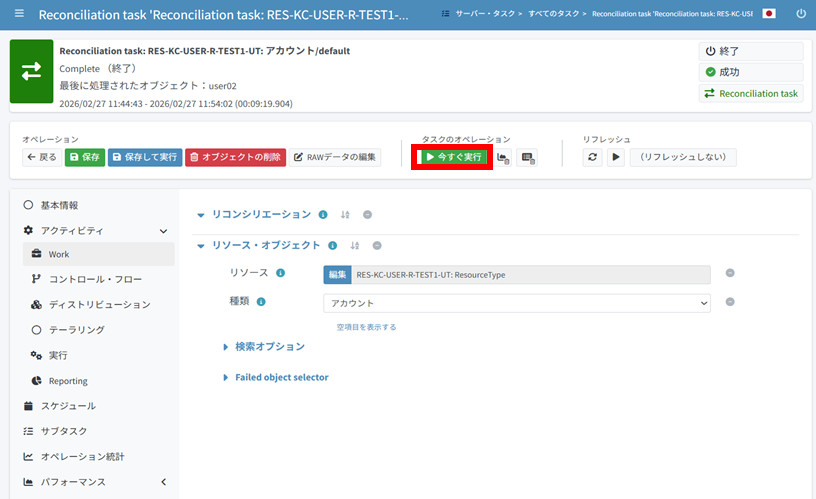Open 実行 menu item with gears icon
This screenshot has width=816, height=499.
click(x=58, y=355)
